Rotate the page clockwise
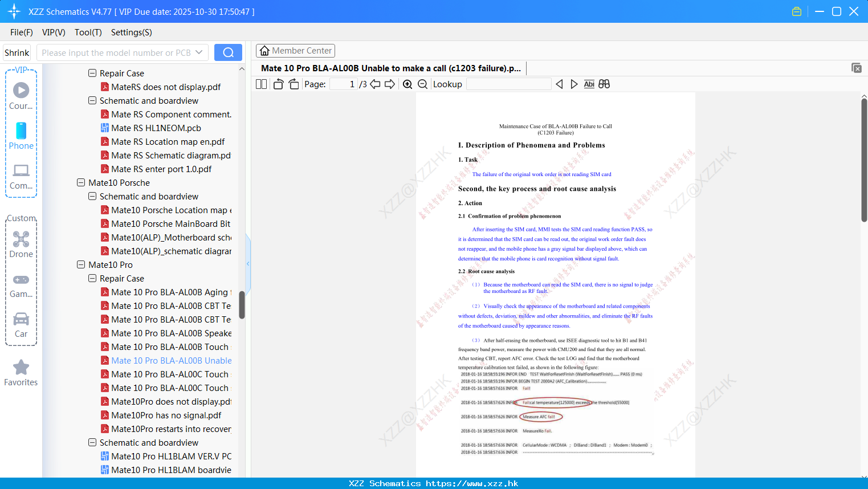Viewport: 868px width, 489px height. (294, 84)
